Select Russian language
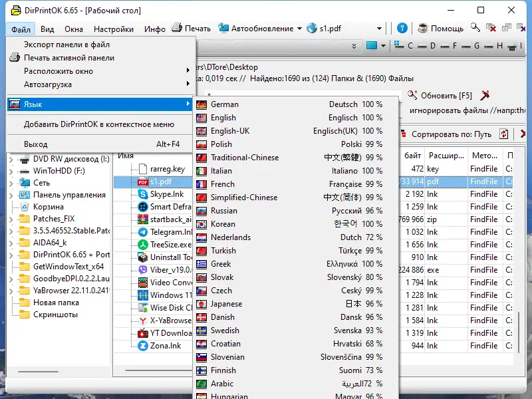Viewport: 532px width, 399px height. coord(295,211)
